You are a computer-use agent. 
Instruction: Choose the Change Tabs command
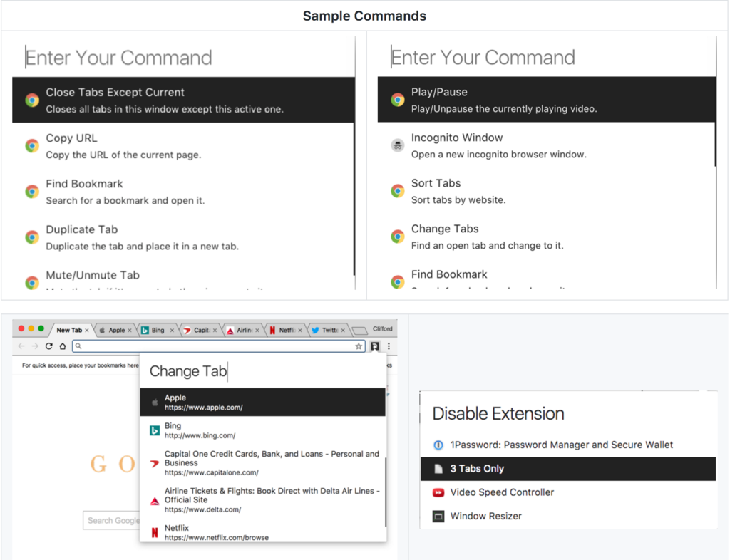click(x=547, y=237)
